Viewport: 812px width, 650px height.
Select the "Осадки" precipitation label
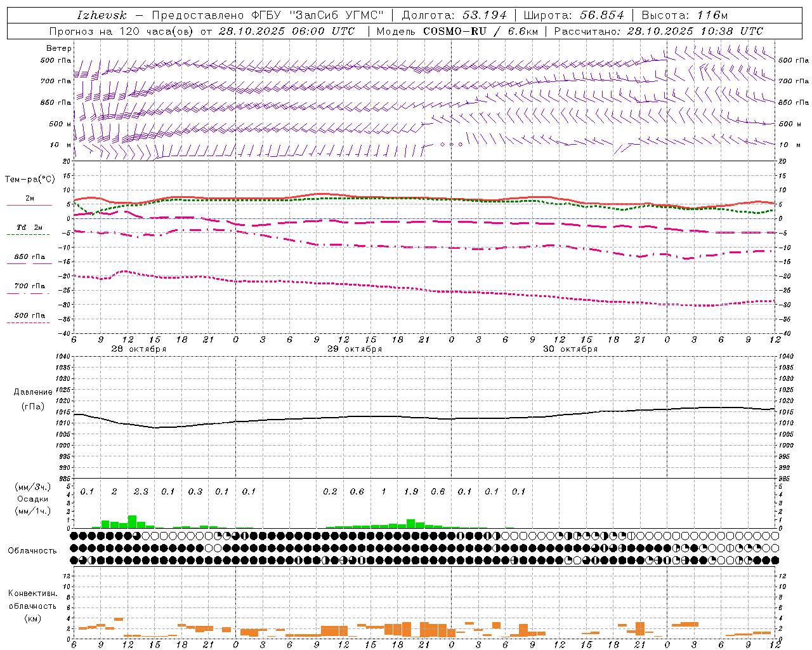pos(32,499)
